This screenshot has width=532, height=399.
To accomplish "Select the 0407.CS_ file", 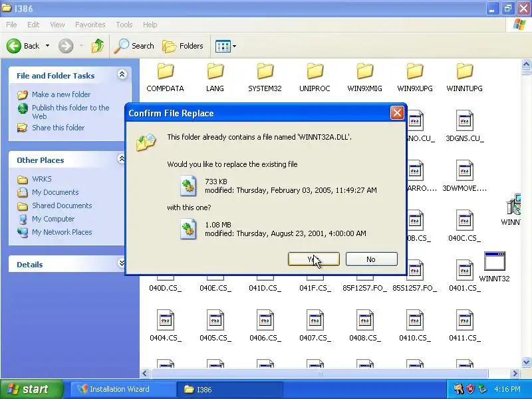I will pyautogui.click(x=315, y=326).
